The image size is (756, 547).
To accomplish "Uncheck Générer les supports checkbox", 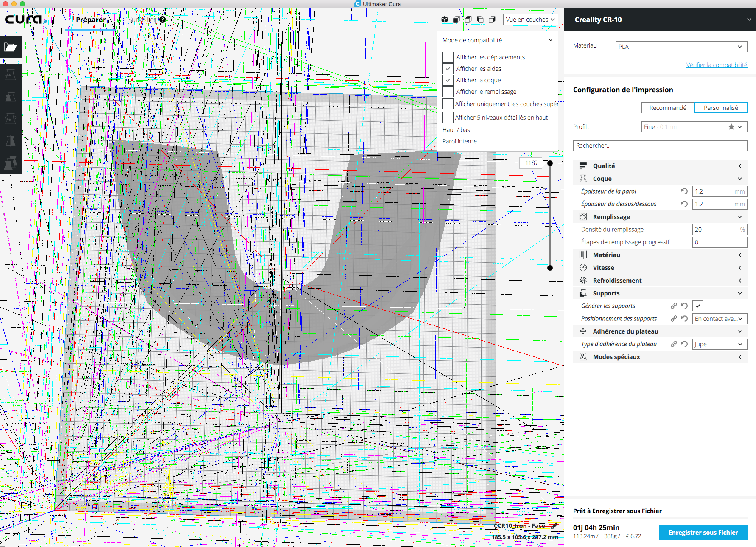I will (698, 306).
